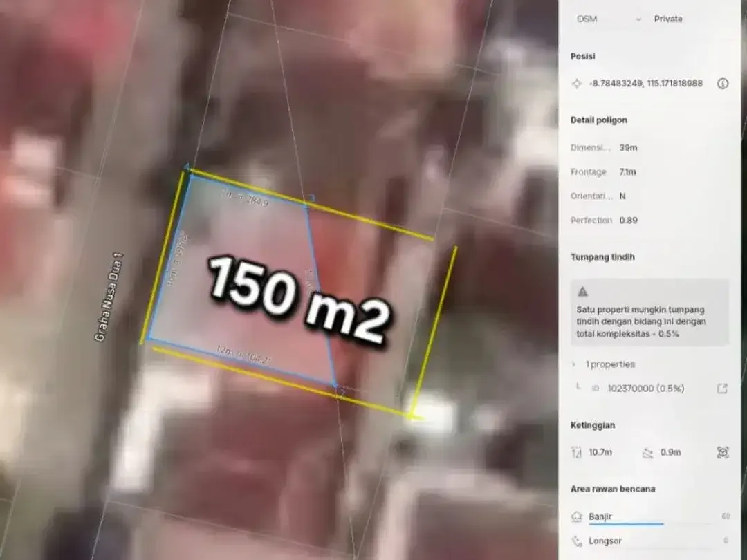This screenshot has height=560, width=747.
Task: Click the slope icon beside 0.9m
Action: (x=647, y=453)
